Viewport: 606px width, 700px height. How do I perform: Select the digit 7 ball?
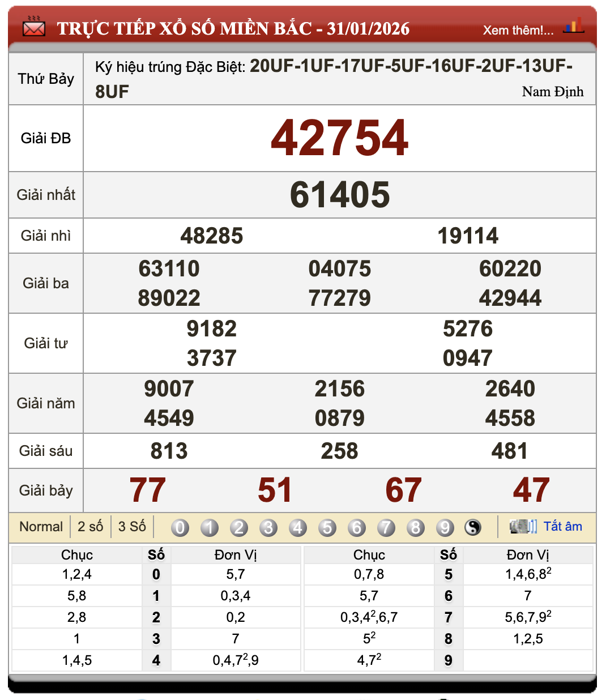(x=386, y=527)
